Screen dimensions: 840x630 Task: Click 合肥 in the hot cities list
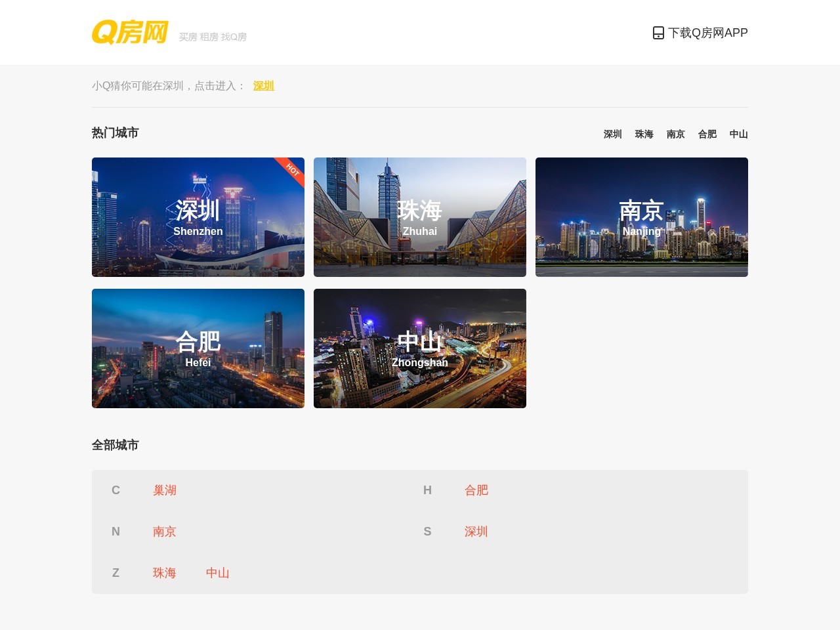coord(707,134)
